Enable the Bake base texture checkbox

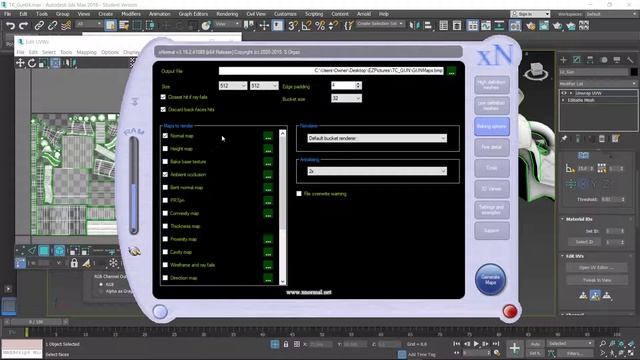[165, 162]
